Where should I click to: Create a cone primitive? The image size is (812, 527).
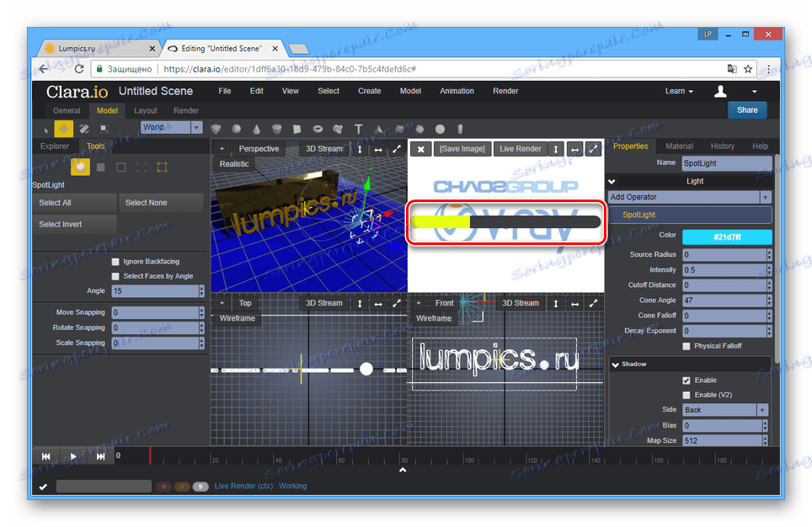256,129
